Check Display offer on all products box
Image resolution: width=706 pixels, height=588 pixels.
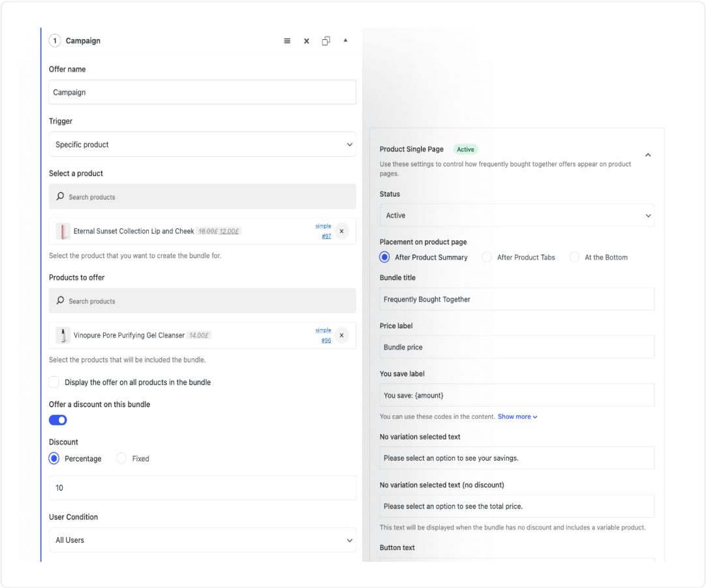click(54, 382)
